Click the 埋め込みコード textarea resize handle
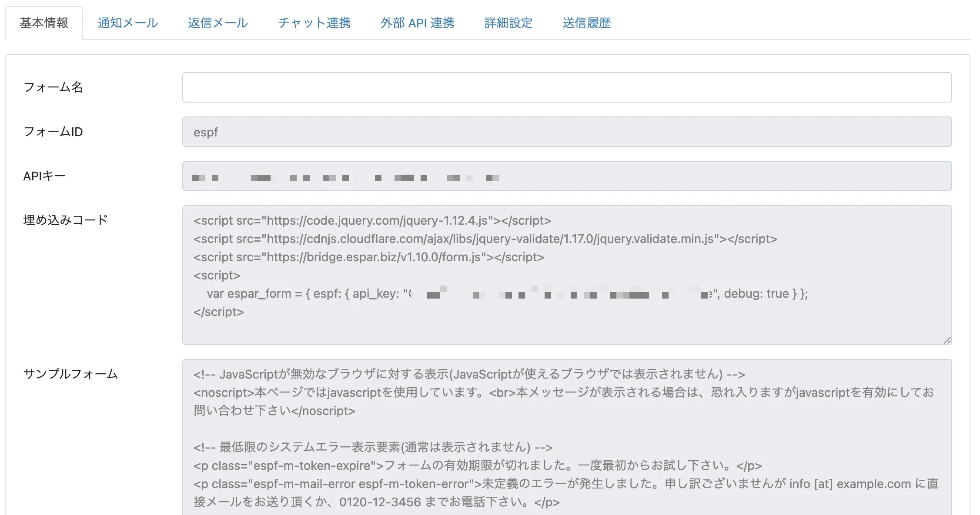This screenshot has height=515, width=980. pyautogui.click(x=947, y=340)
